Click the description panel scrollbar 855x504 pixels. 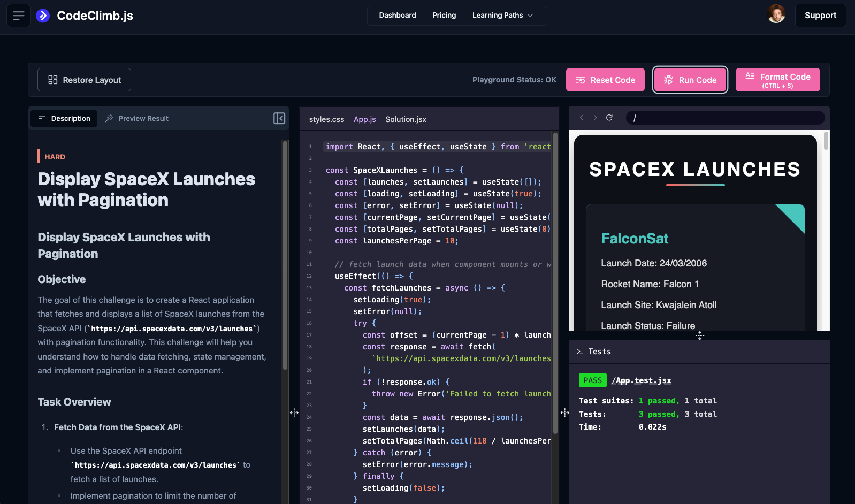[285, 255]
